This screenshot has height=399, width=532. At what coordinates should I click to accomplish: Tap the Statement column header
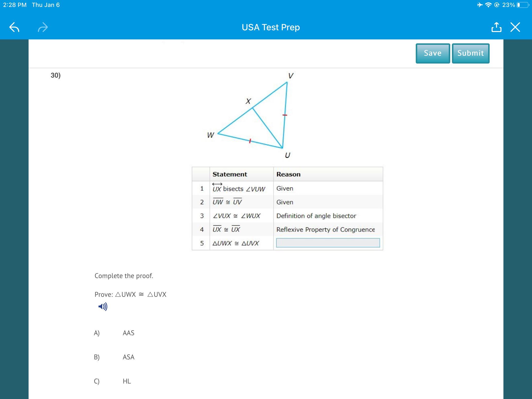[230, 174]
